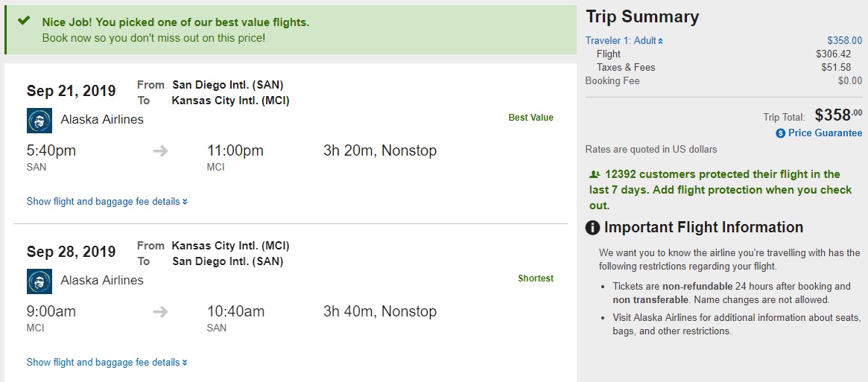
Task: Click the Best Value label
Action: click(x=530, y=118)
